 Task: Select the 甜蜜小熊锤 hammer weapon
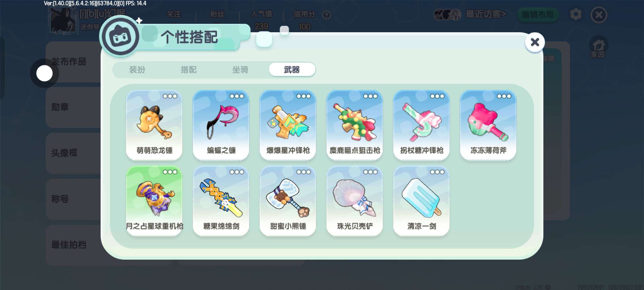[x=288, y=201]
